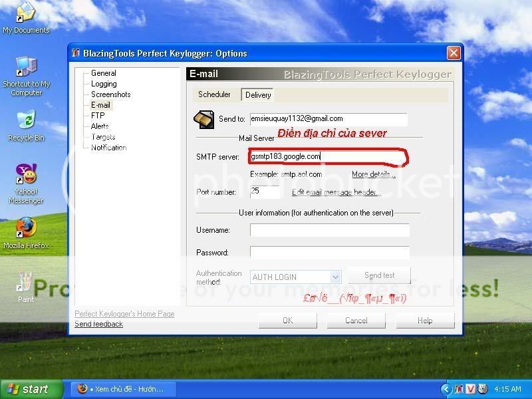Click the Windows Start button

coord(32,389)
